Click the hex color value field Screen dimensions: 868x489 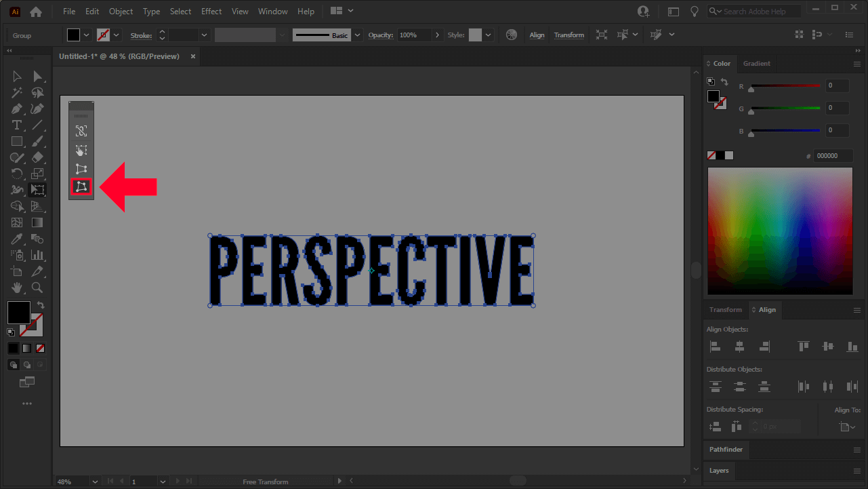(833, 156)
